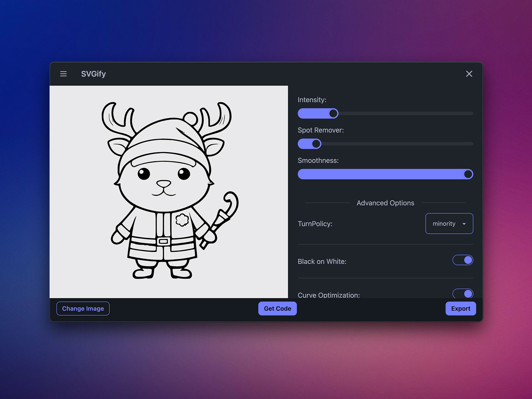Image resolution: width=532 pixels, height=399 pixels.
Task: Export the traced SVG
Action: click(461, 309)
